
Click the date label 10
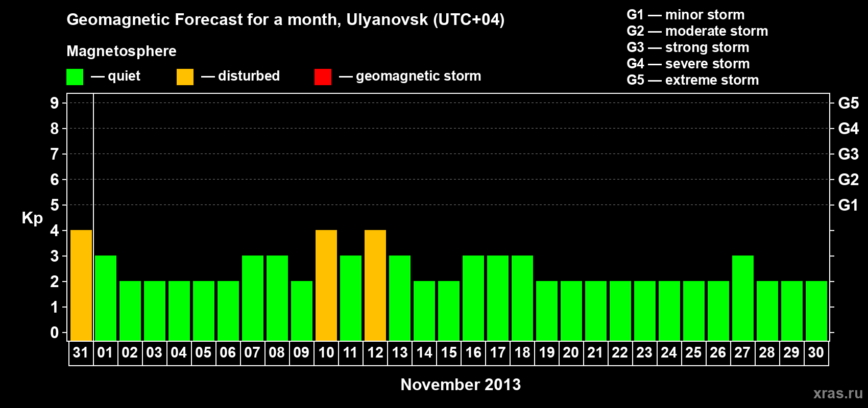[x=326, y=352]
